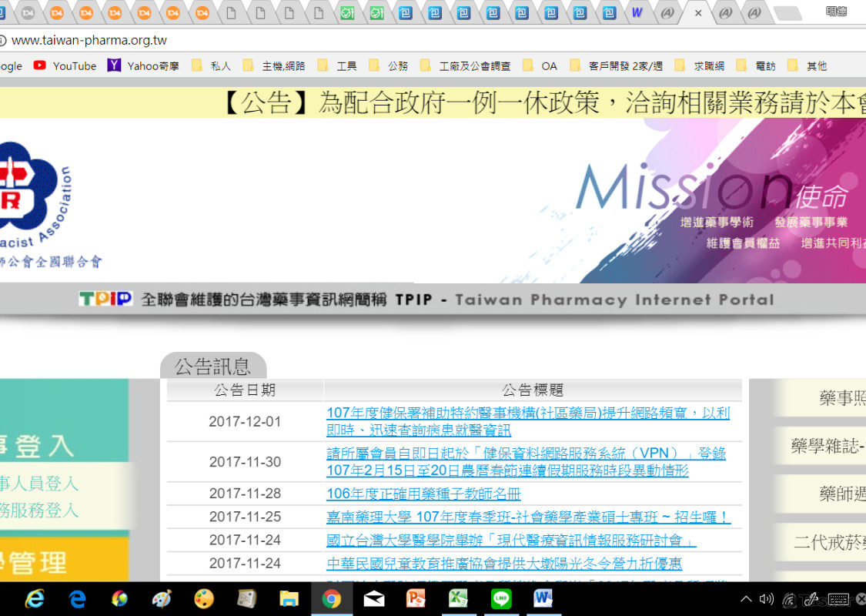866x616 pixels.
Task: Open File Explorer from the taskbar
Action: [289, 599]
